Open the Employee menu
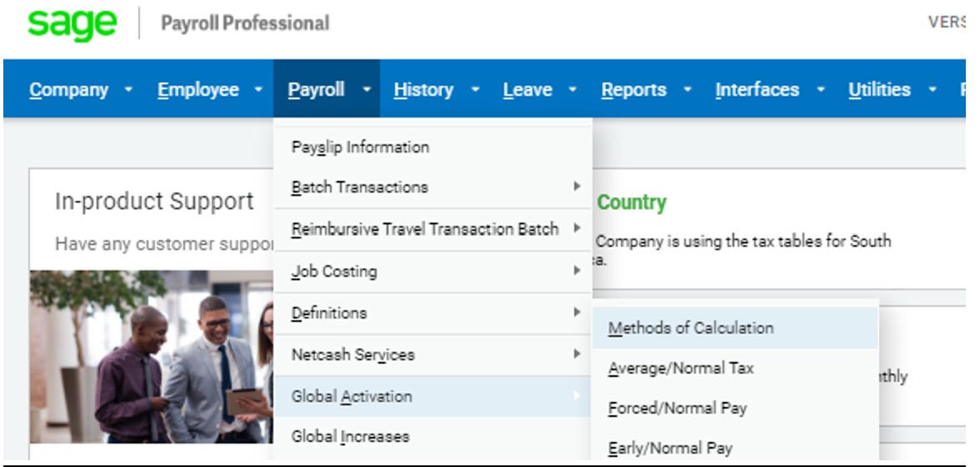 [198, 89]
